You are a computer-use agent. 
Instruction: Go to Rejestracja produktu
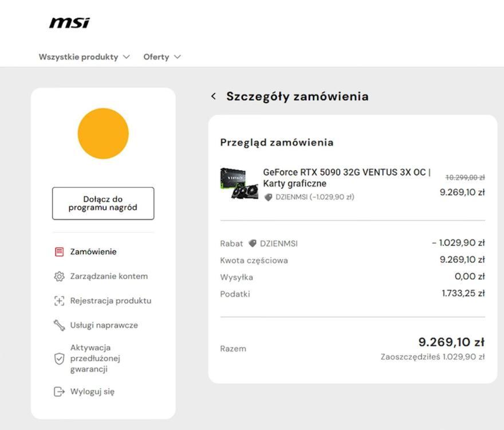(x=111, y=301)
